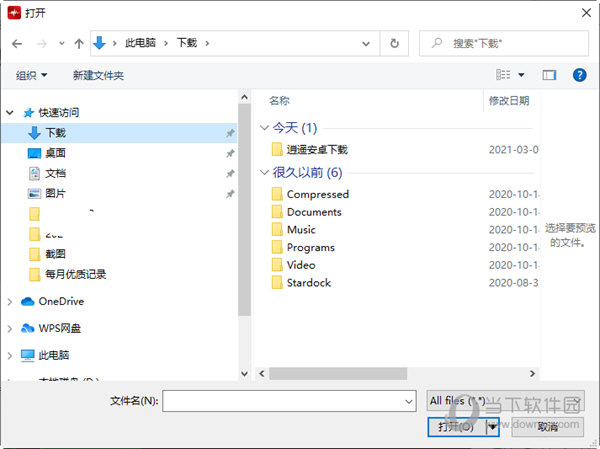Click 新建文件夹 in the toolbar
Image resolution: width=600 pixels, height=449 pixels.
(98, 75)
